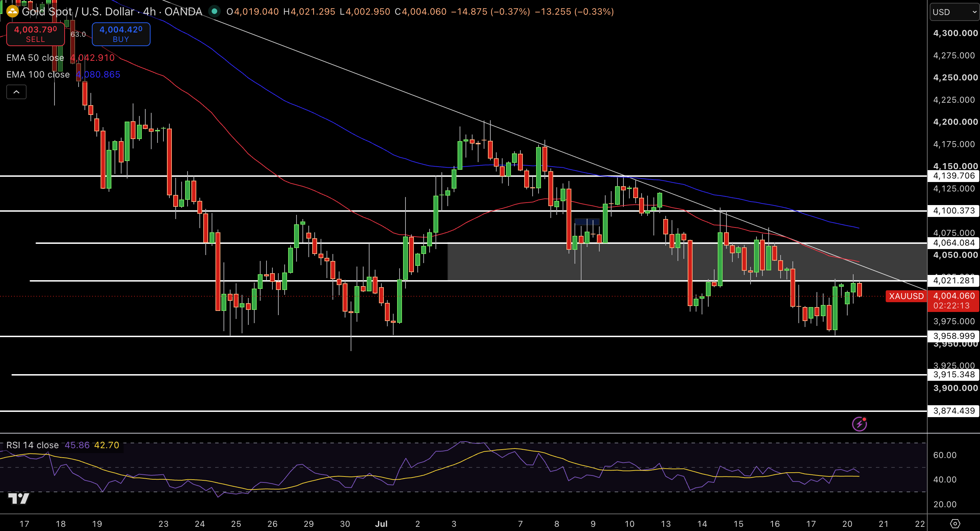The width and height of the screenshot is (980, 531).
Task: Select the gray rectangle zone drawing
Action: pyautogui.click(x=687, y=262)
